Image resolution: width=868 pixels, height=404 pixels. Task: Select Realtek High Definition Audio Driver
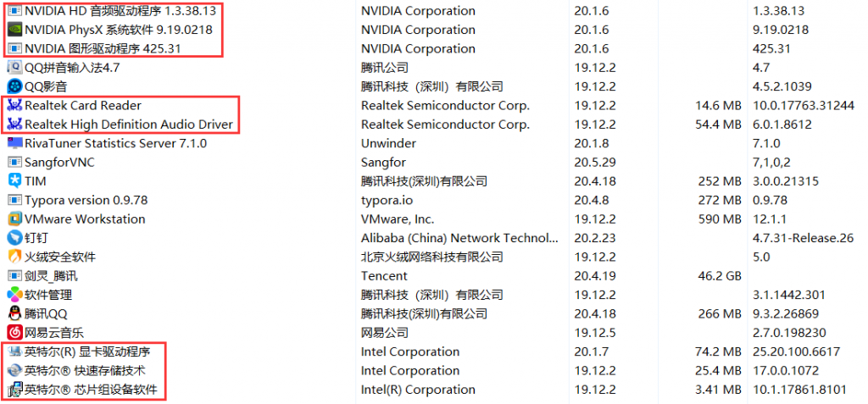pos(128,125)
